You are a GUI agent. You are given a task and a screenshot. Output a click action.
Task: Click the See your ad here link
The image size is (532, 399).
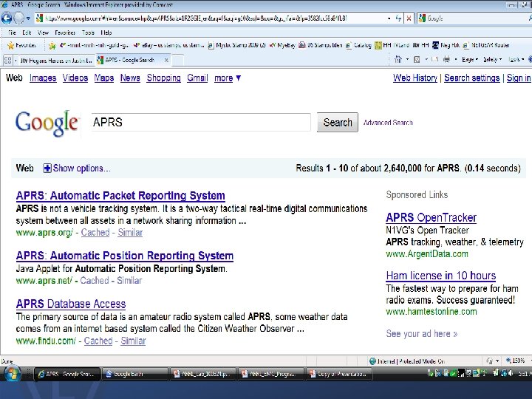coord(422,334)
